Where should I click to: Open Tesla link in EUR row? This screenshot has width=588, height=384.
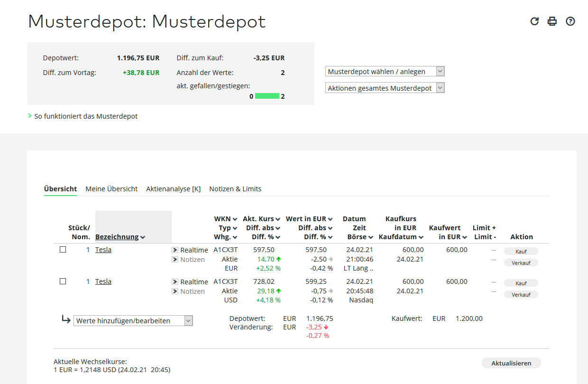click(103, 250)
